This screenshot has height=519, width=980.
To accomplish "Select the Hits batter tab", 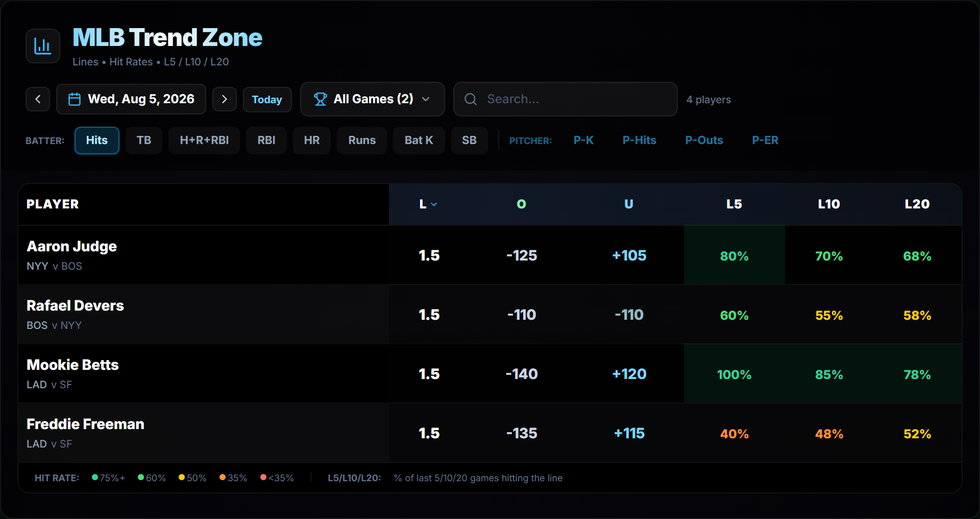I will [97, 140].
